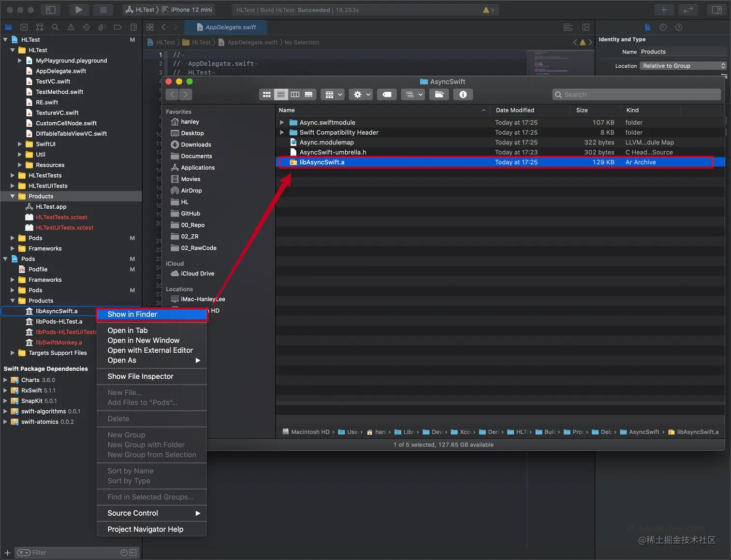Toggle the navigator panel in the Xcode toolbar
731x560 pixels.
click(x=50, y=10)
